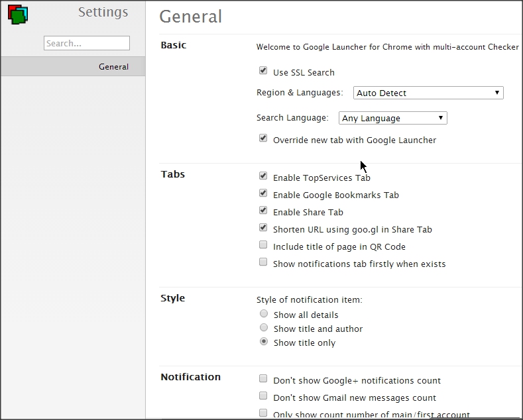
Task: Check Don't show Google+ notifications count
Action: tap(263, 380)
